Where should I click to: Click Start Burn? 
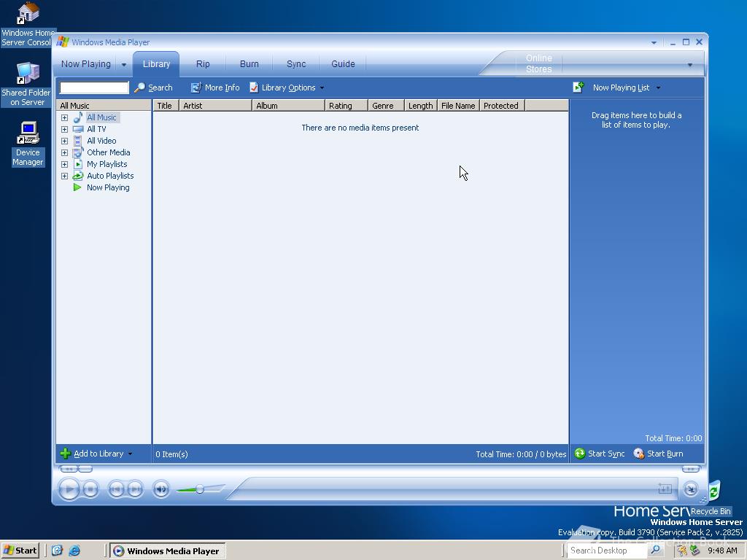click(659, 454)
